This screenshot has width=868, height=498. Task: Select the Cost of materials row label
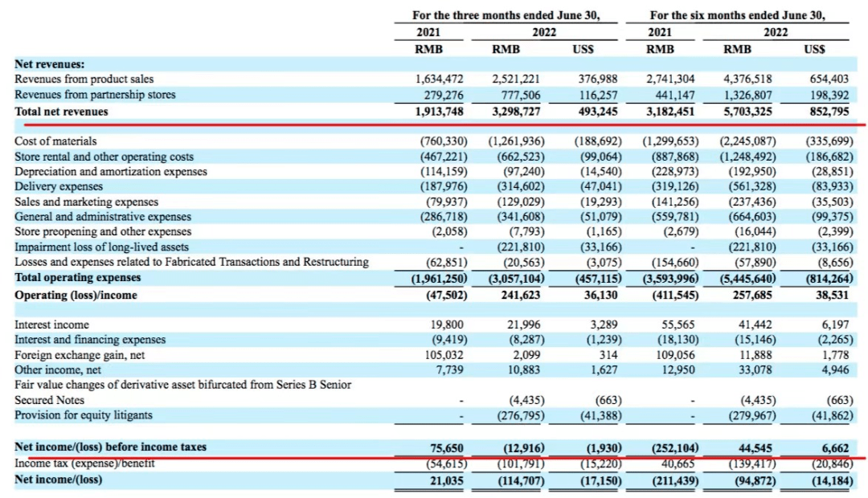(55, 141)
